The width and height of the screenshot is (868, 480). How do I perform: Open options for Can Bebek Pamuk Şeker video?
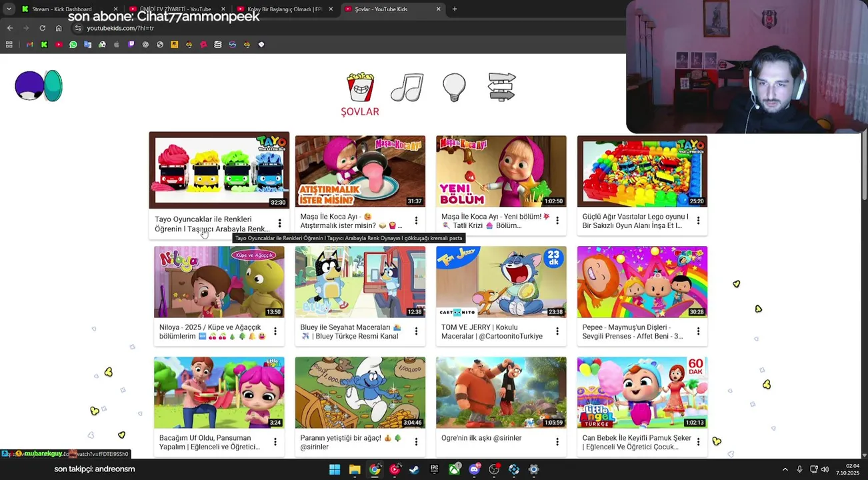698,442
